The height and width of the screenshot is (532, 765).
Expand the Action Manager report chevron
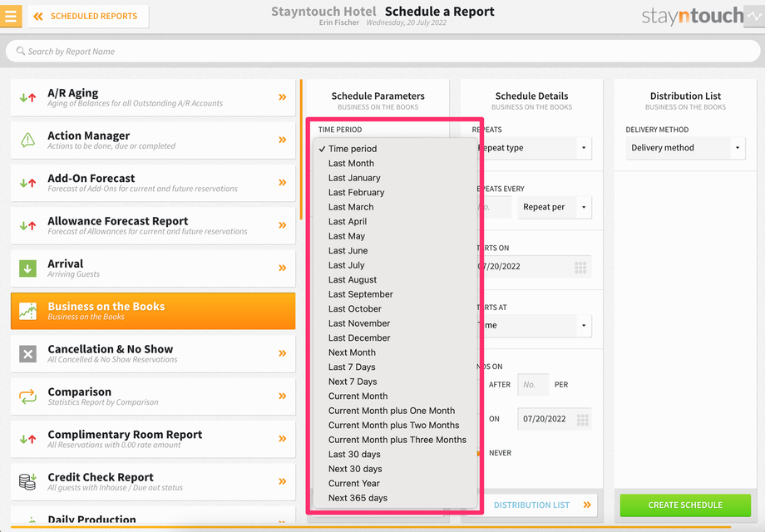283,140
